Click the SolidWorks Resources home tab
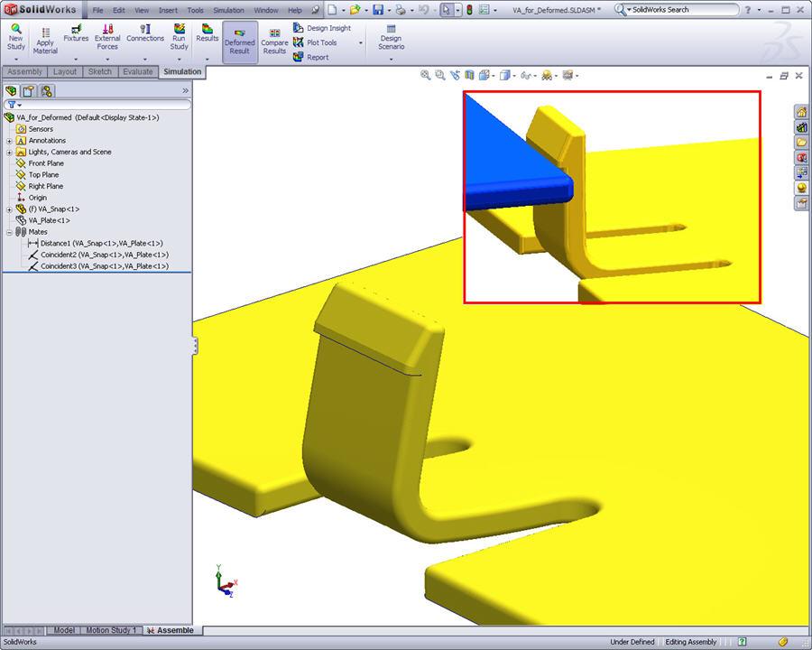Image resolution: width=812 pixels, height=650 pixels. click(802, 112)
